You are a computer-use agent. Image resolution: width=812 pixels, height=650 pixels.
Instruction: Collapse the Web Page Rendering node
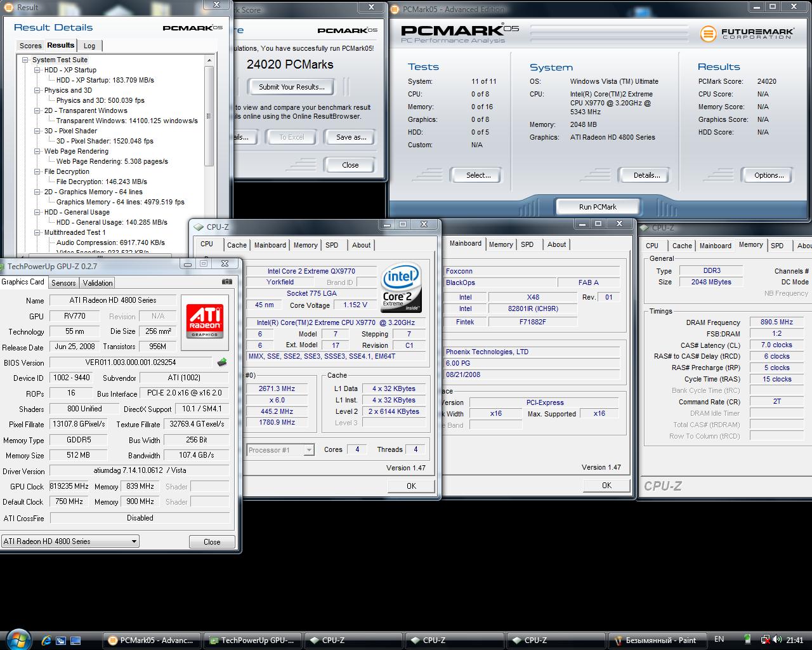coord(37,151)
